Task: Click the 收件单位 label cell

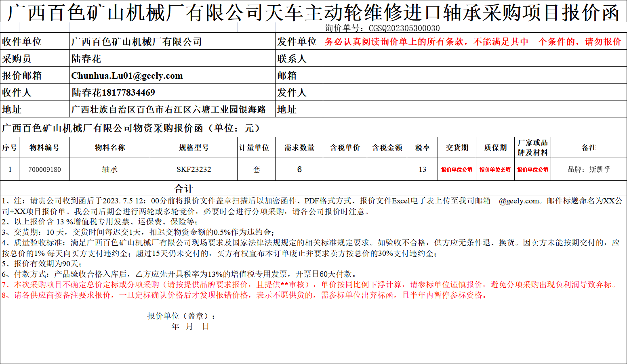Action: [x=35, y=42]
